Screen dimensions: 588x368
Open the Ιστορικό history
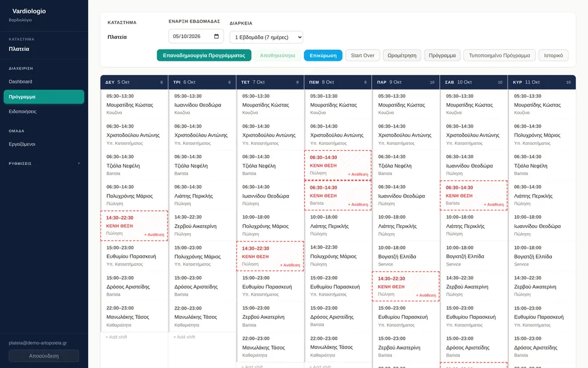point(554,55)
